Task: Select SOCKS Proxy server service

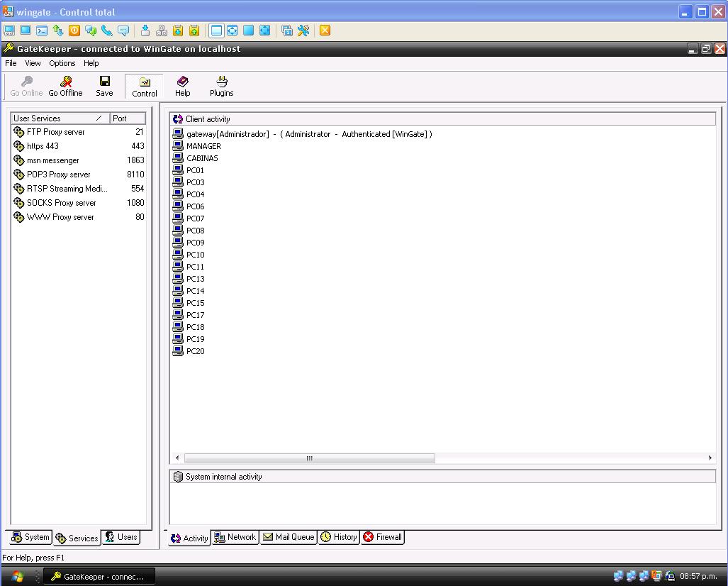Action: 78,203
